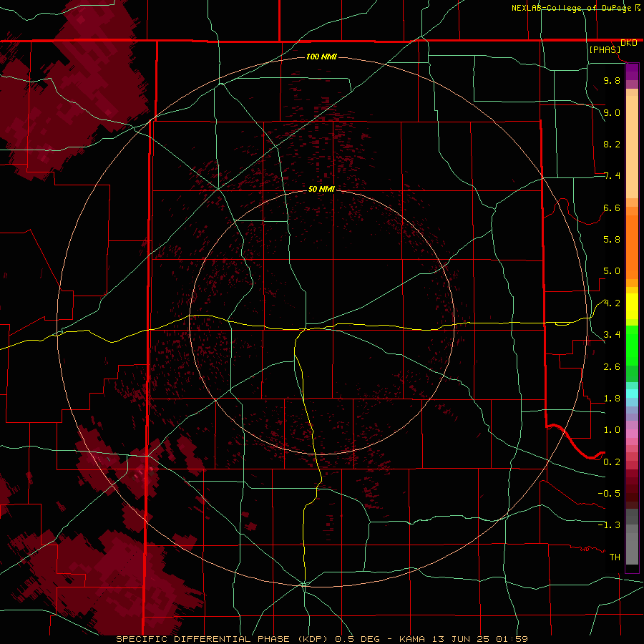
Task: Click the 100 NMI range ring label
Action: (321, 57)
